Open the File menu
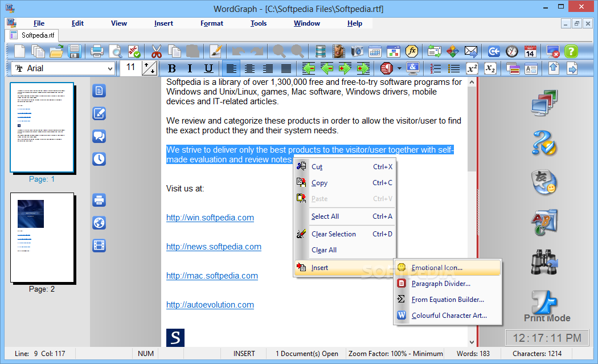Viewport: 598px width, 364px height. [x=39, y=23]
